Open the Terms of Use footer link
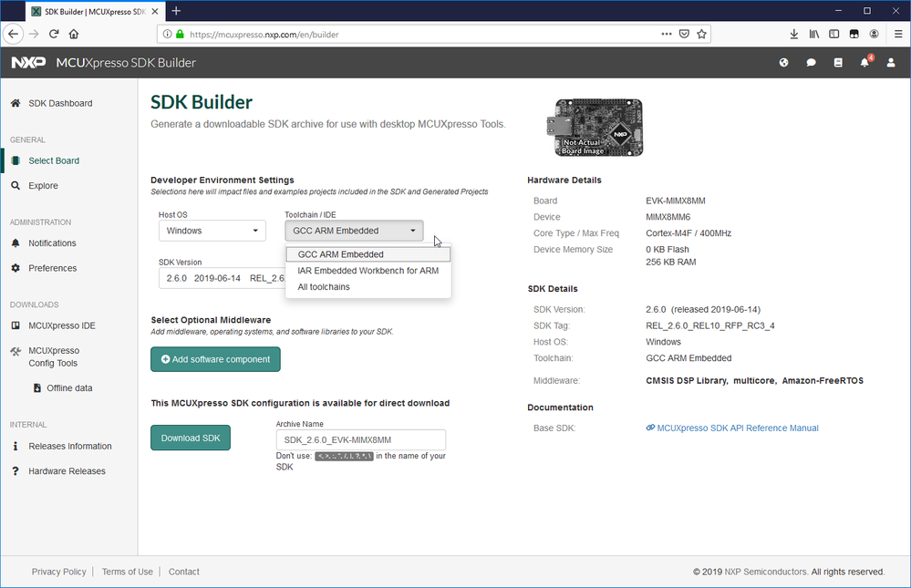This screenshot has height=588, width=911. 128,572
